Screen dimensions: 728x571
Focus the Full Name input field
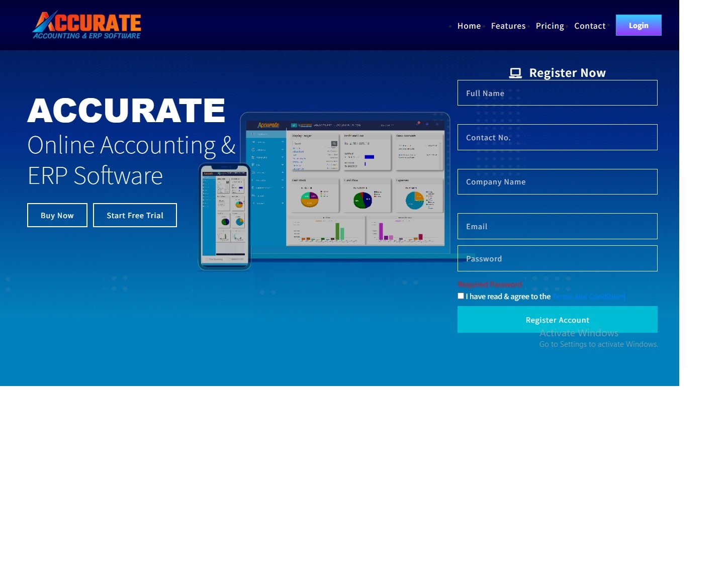[x=558, y=93]
